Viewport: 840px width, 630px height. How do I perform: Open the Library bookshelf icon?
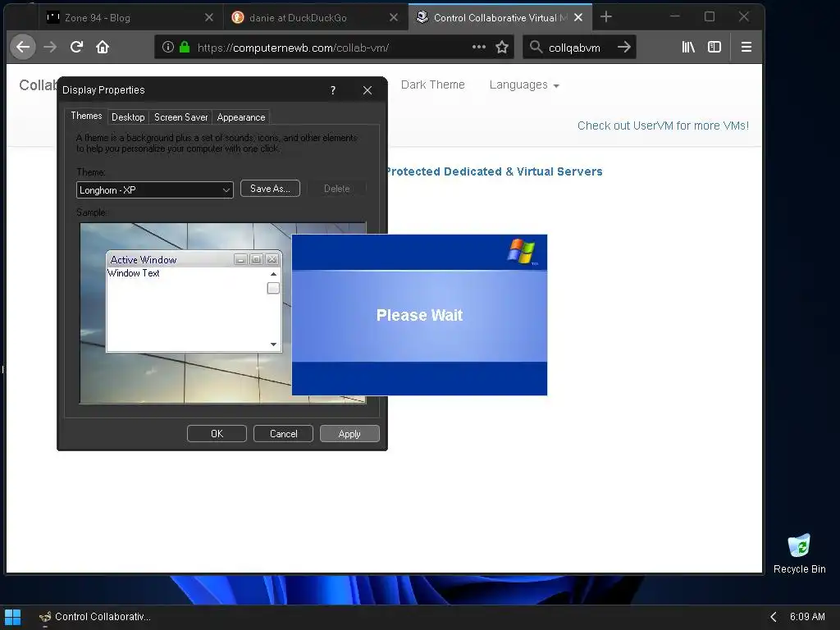click(x=688, y=47)
